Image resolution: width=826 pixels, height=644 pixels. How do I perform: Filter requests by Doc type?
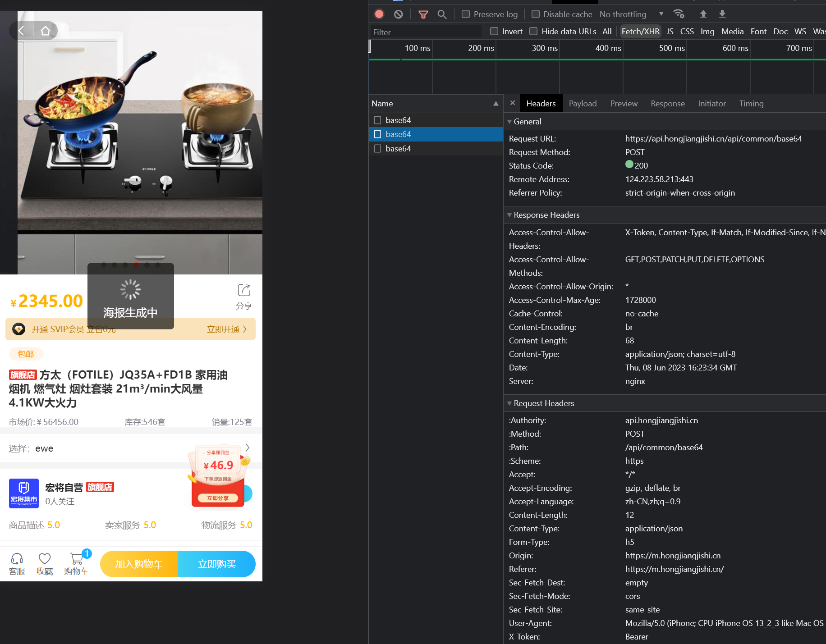pyautogui.click(x=780, y=31)
